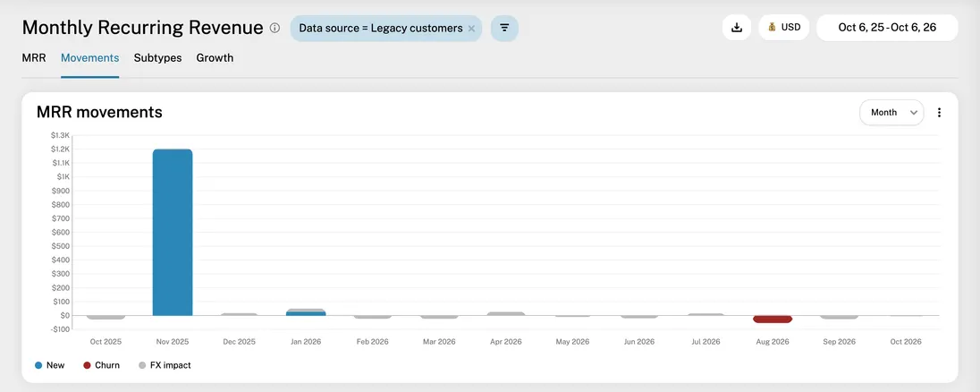
Task: Click the gray Mar 2026 FX impact bar
Action: [439, 317]
